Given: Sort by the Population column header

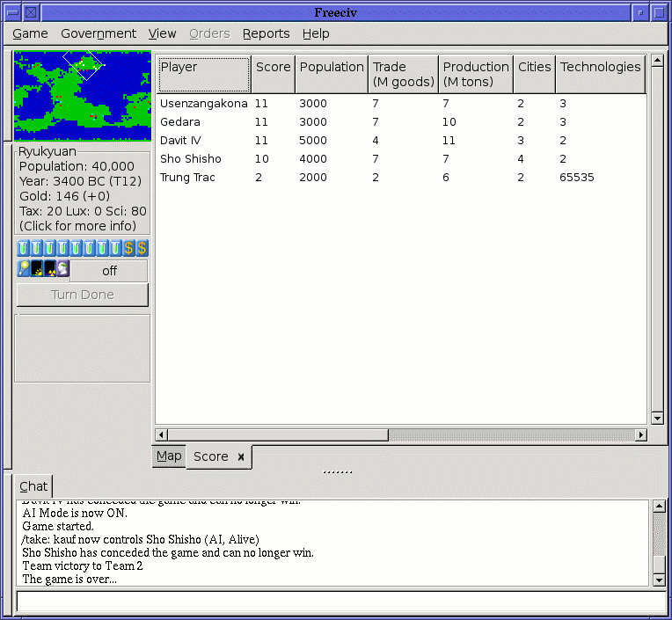Looking at the screenshot, I should click(332, 75).
